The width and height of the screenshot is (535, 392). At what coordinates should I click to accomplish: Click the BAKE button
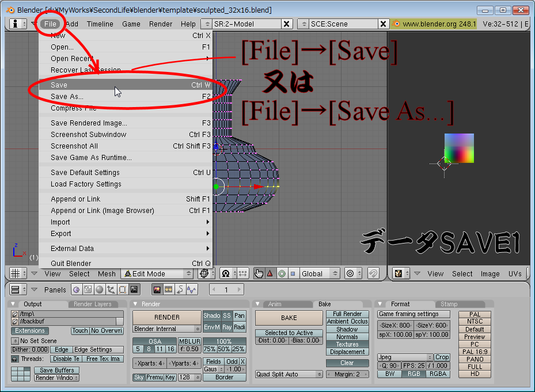click(x=289, y=318)
